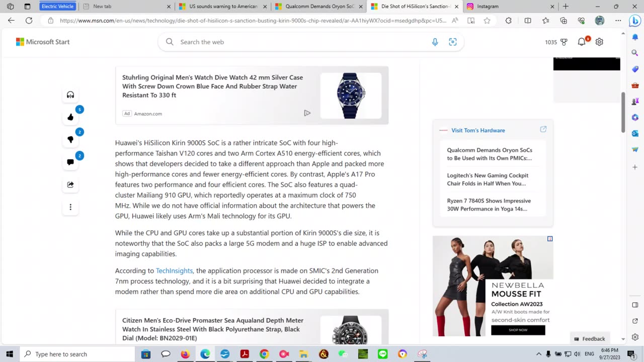Viewport: 644px width, 362px height.
Task: Switch to Qualcomm Demands Oryon SoC tab
Action: (319, 7)
